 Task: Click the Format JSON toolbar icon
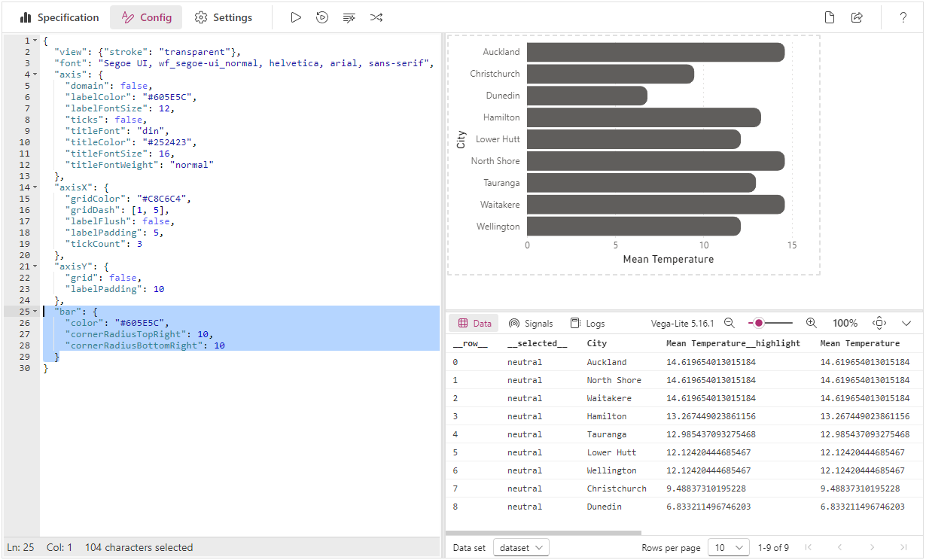349,17
